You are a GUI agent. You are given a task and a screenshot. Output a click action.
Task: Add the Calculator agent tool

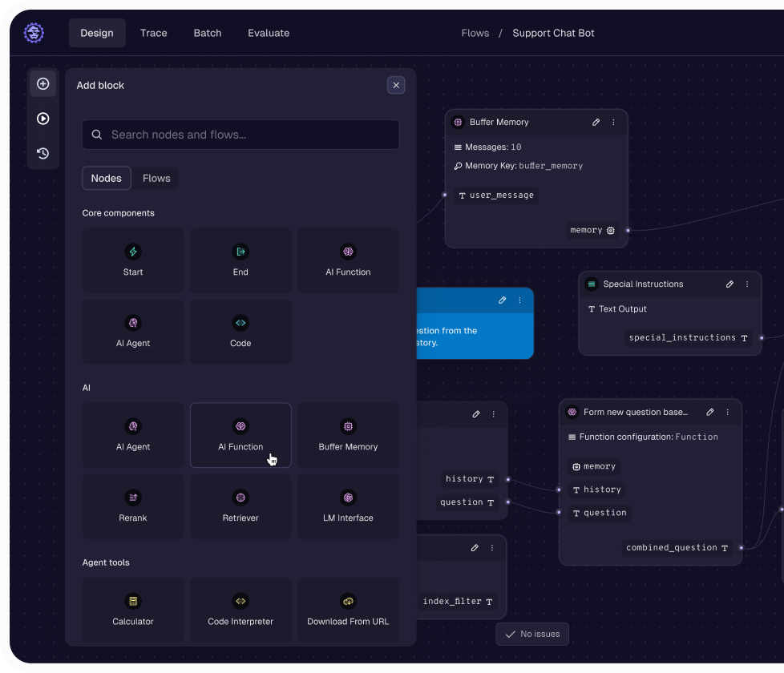click(x=133, y=610)
